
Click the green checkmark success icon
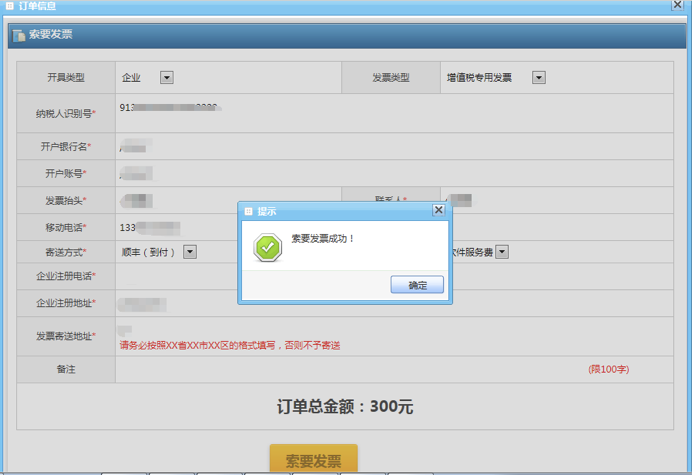[267, 247]
